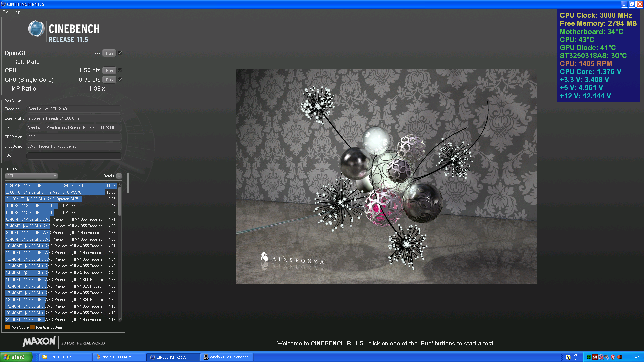
Task: Toggle the CPU test checkbox
Action: tap(120, 70)
